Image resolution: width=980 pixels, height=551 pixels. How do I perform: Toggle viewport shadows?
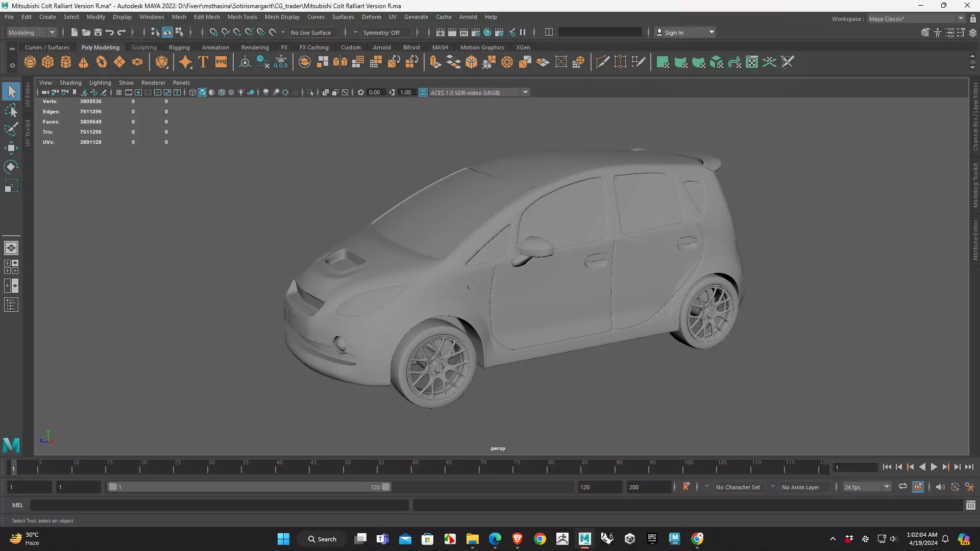point(251,92)
